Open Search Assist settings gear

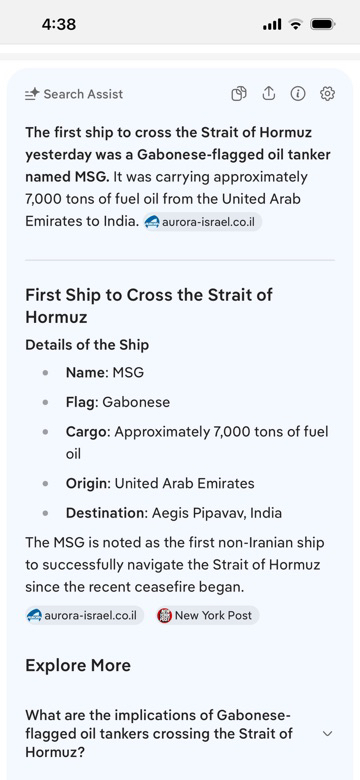click(x=327, y=94)
